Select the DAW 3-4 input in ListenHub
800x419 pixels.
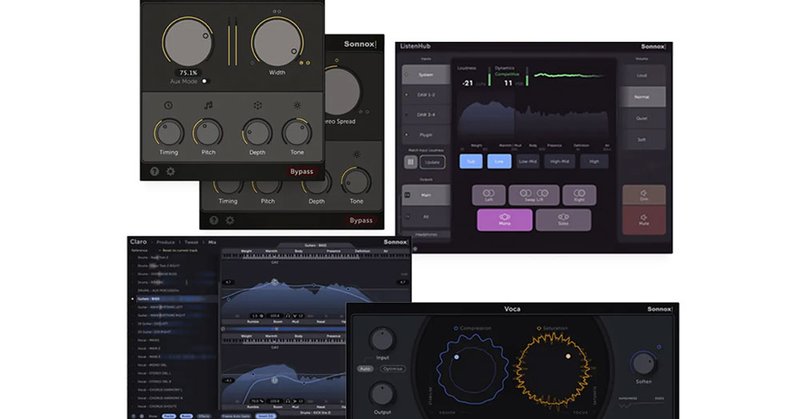coord(426,115)
